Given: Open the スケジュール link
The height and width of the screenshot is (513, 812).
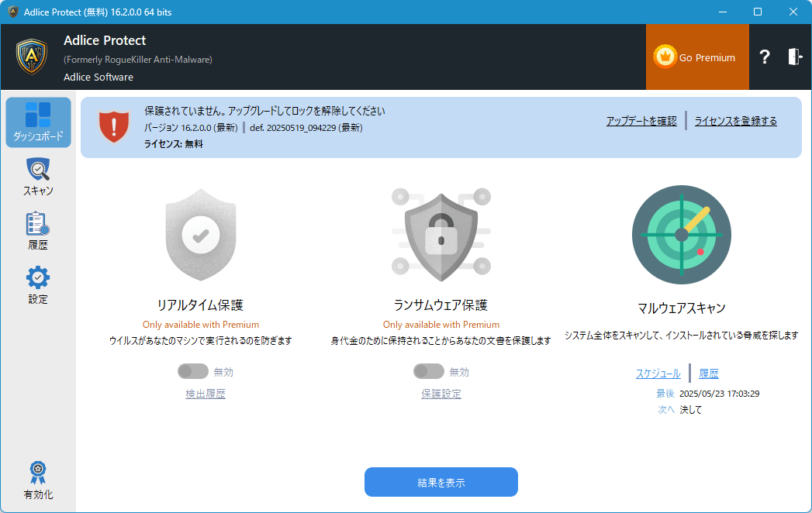Looking at the screenshot, I should (x=658, y=374).
